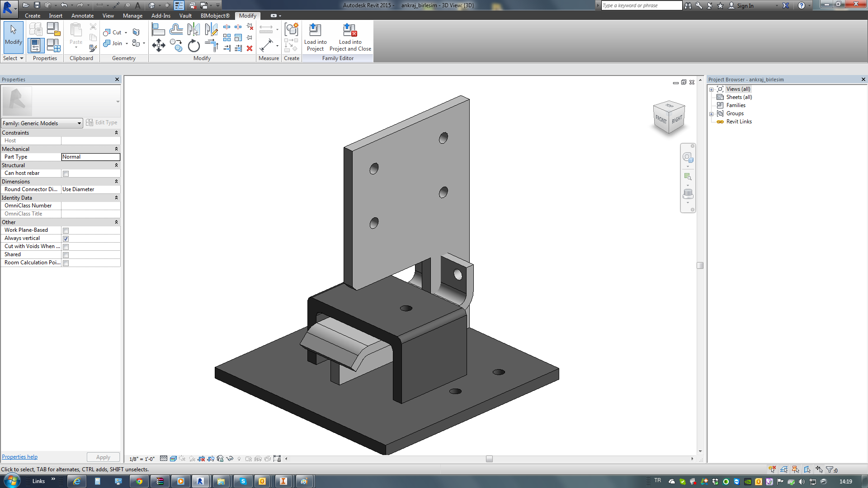
Task: Choose Mirror - Draw Axis tool
Action: pos(211,30)
